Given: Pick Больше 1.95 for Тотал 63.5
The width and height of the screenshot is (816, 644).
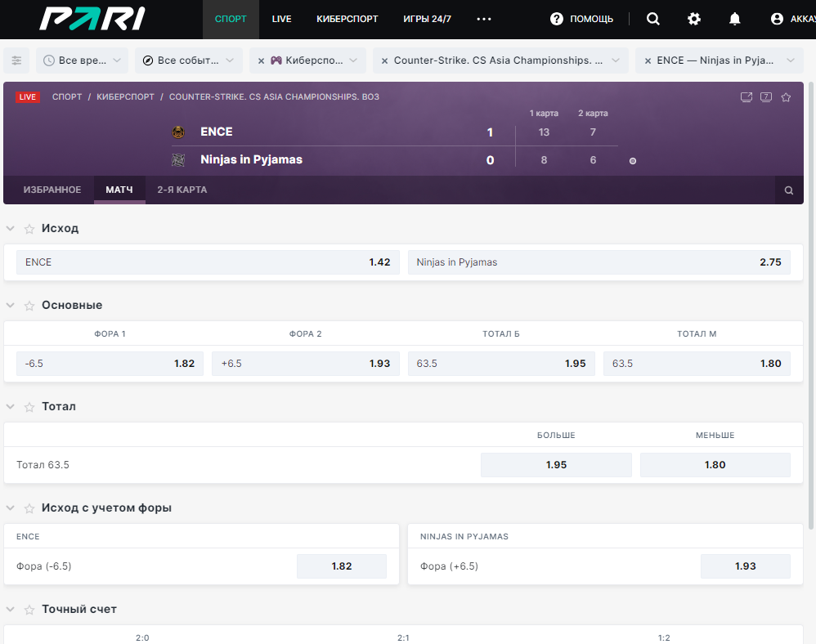Looking at the screenshot, I should [556, 465].
